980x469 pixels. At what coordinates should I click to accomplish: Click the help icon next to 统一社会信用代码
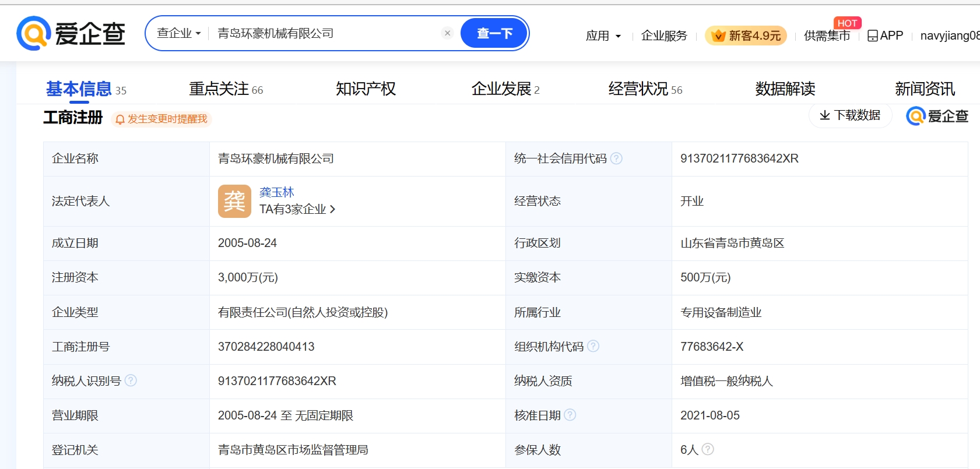click(x=616, y=158)
